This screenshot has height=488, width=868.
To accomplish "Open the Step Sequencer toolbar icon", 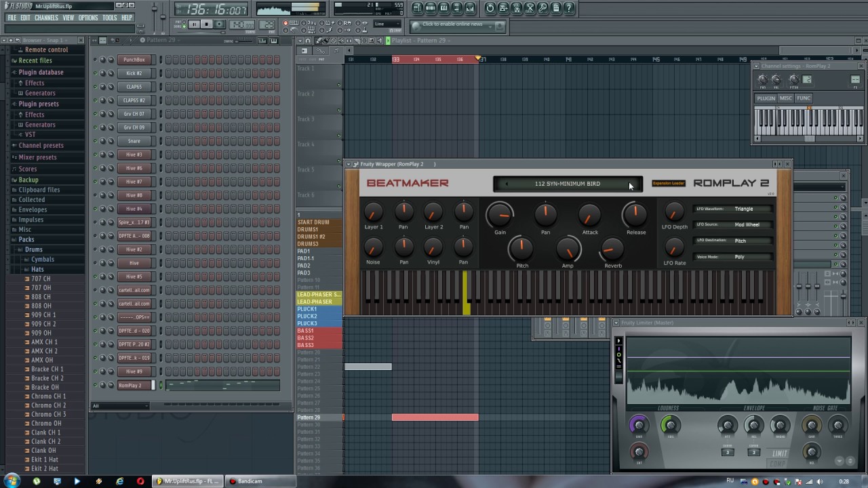I will (431, 8).
